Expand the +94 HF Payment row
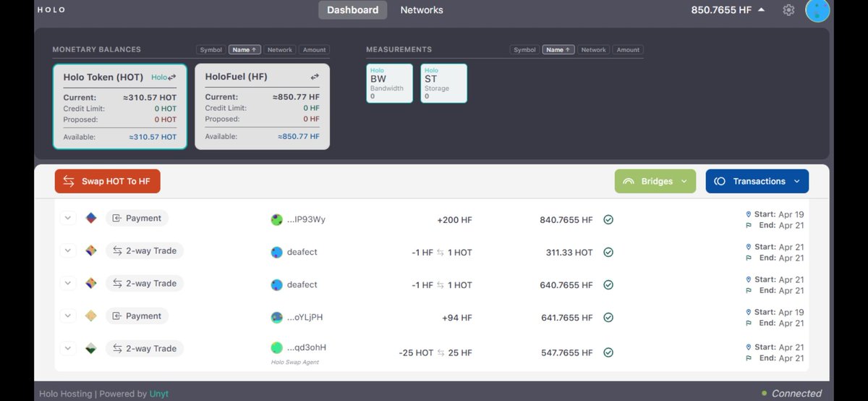868x401 pixels. click(67, 316)
